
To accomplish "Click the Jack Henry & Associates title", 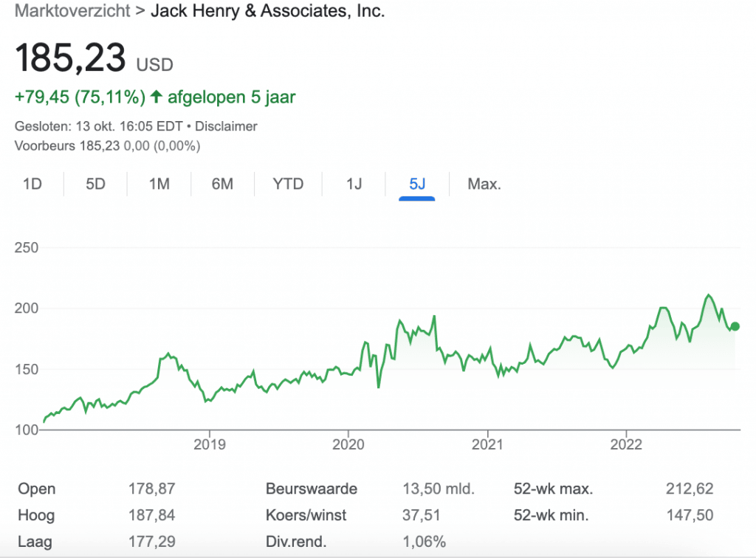I will (x=267, y=10).
